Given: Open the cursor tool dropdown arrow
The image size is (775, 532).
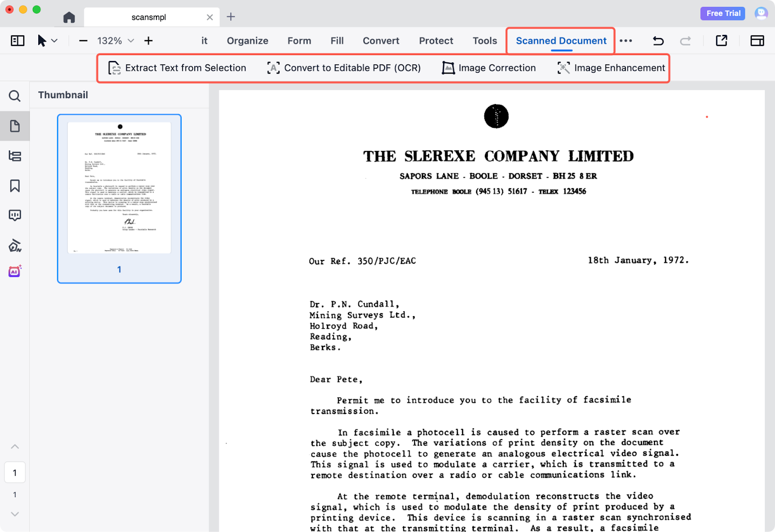Looking at the screenshot, I should [54, 41].
